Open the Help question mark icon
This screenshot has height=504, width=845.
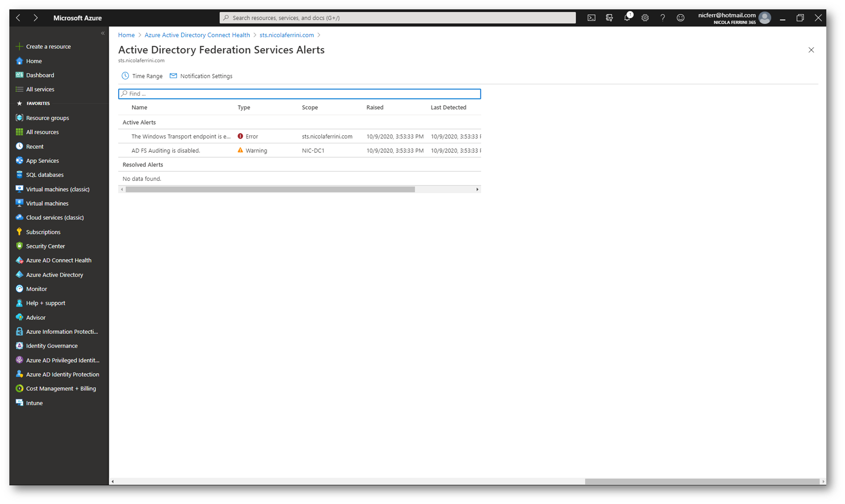[662, 18]
